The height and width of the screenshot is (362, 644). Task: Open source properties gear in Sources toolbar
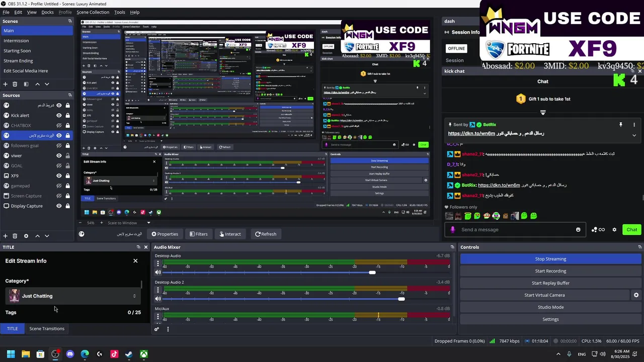click(26, 236)
